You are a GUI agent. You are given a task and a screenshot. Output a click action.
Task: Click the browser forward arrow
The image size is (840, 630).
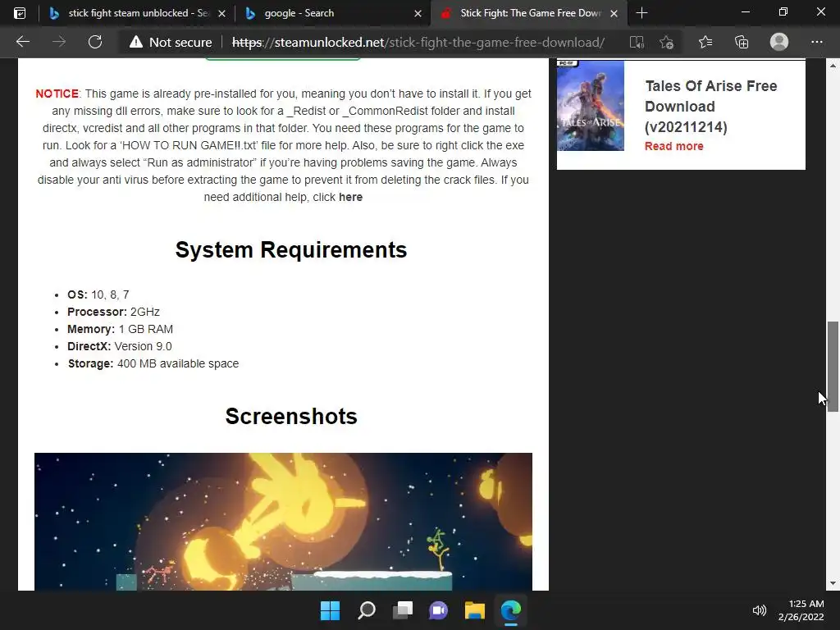(59, 42)
